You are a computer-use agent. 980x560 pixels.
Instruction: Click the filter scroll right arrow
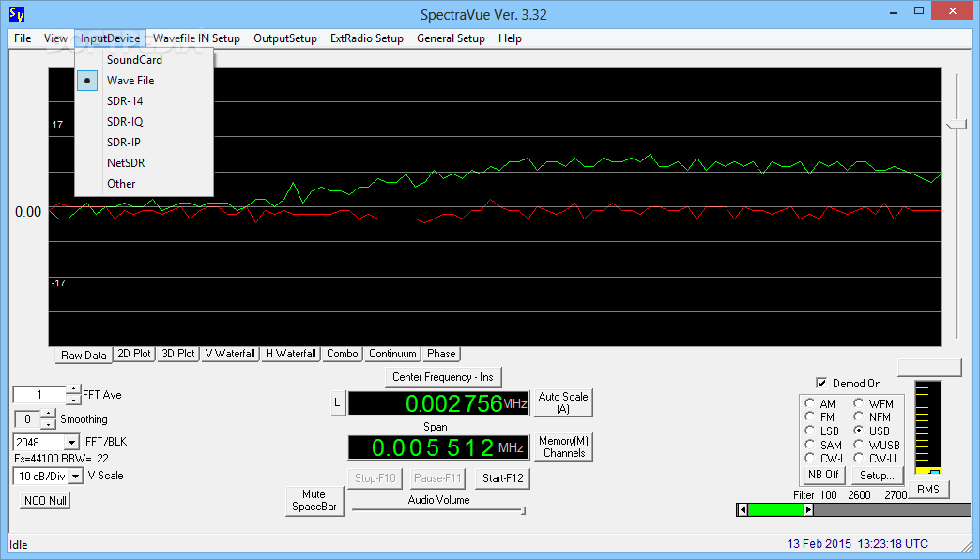pos(808,510)
